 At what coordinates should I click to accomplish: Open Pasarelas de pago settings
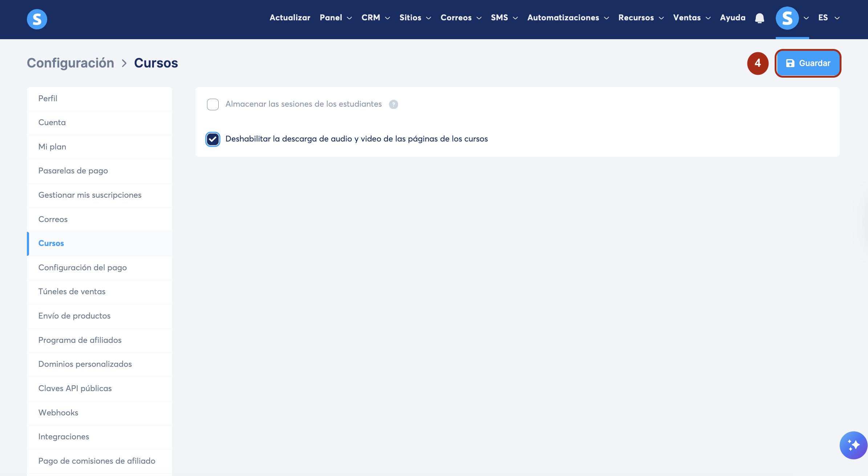coord(73,171)
